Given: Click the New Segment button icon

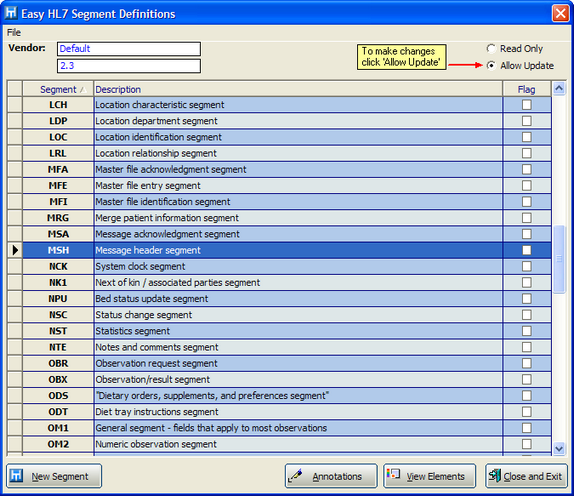Looking at the screenshot, I should [16, 476].
